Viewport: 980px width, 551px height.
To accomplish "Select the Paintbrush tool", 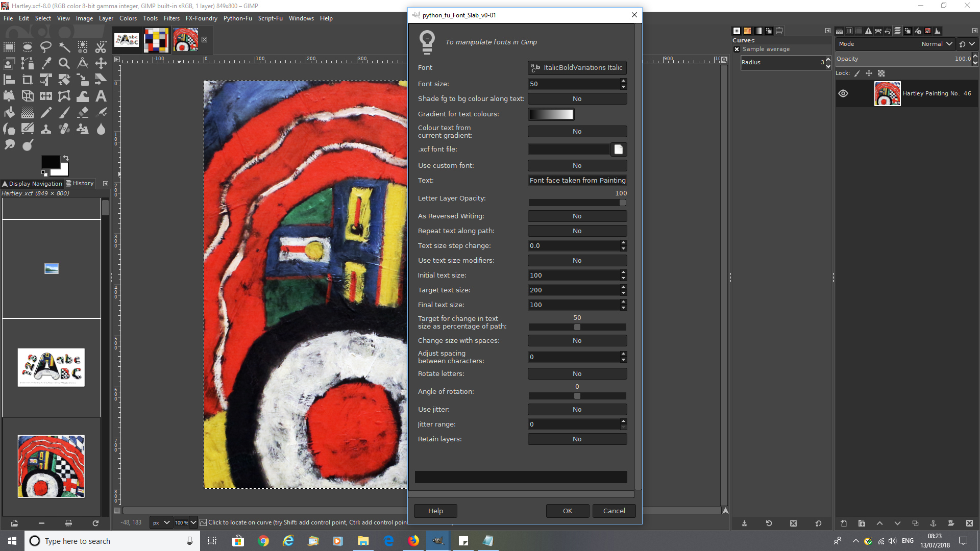I will 64,113.
